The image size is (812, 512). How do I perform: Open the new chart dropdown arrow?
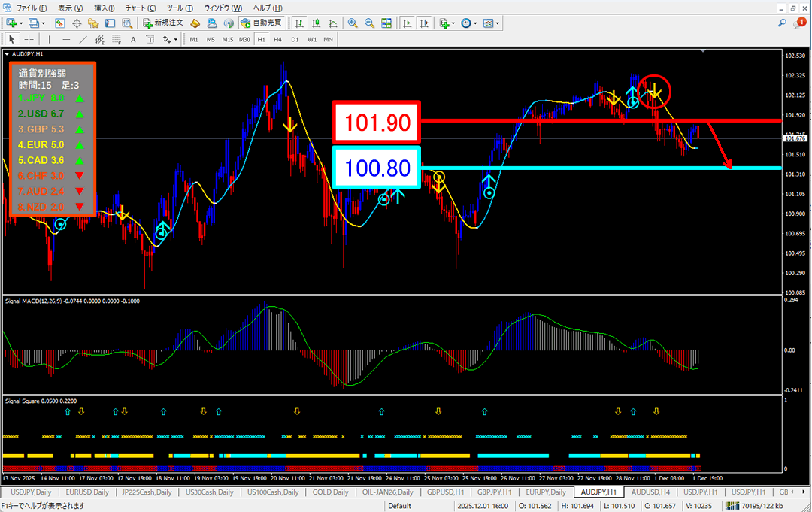22,23
